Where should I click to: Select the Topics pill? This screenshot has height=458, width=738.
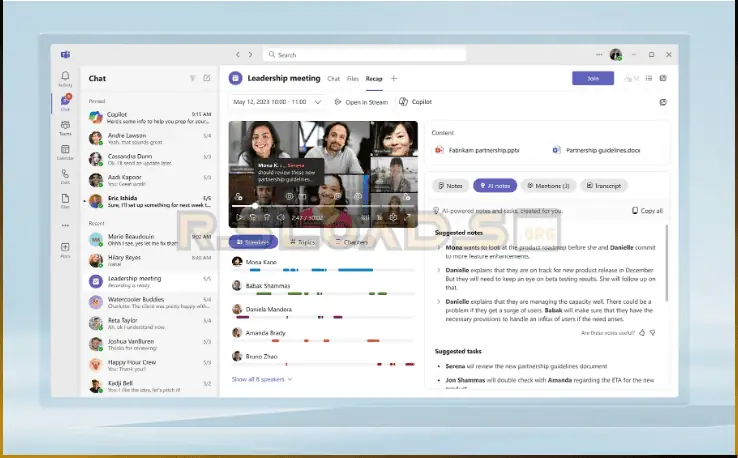303,242
